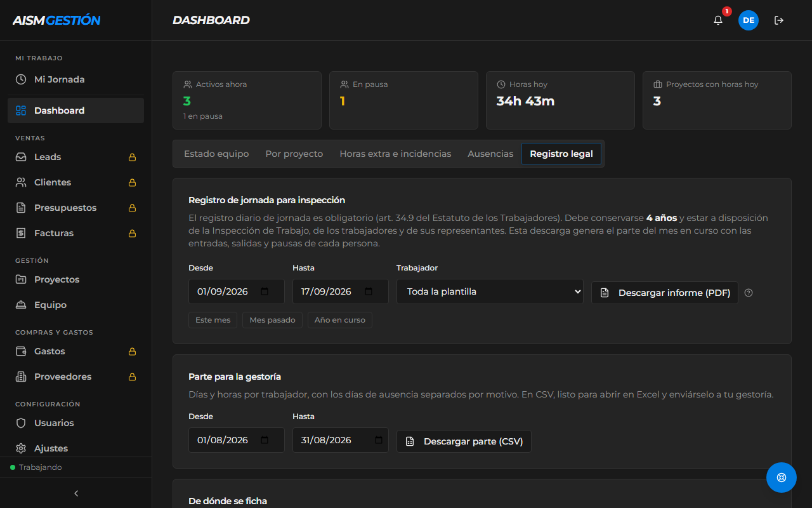Screen dimensions: 812x508
Task: Open calendar picker on 17/09/2026 field
Action: click(x=369, y=291)
